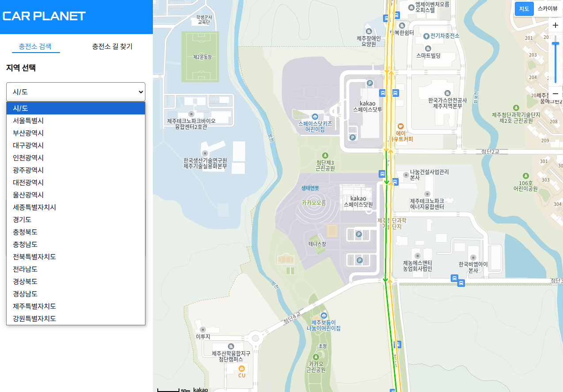
Task: Click the 전기차충전소 map marker icon
Action: tap(426, 36)
